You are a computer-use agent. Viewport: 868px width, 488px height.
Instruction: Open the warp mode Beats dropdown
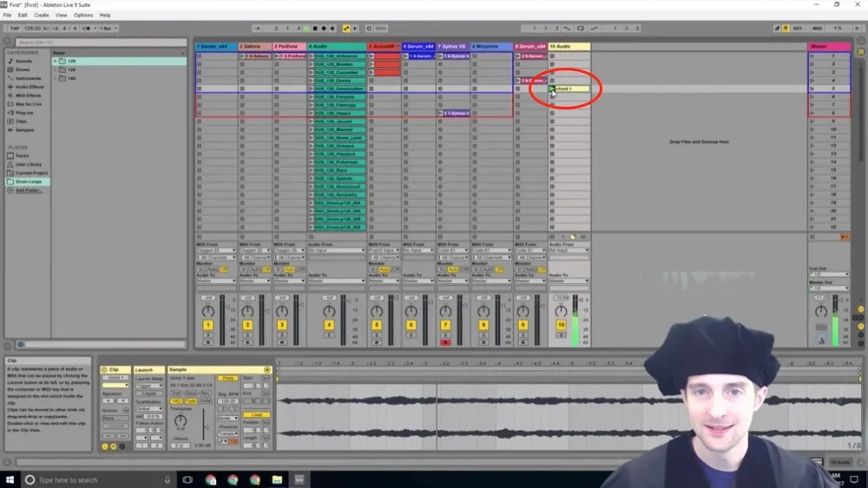click(x=227, y=419)
